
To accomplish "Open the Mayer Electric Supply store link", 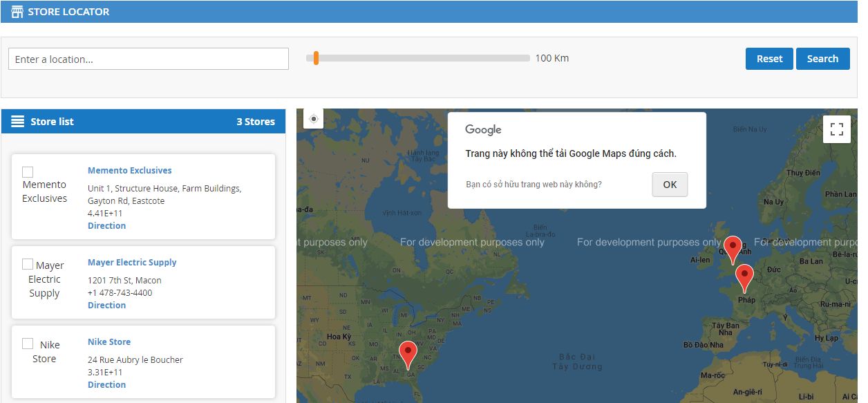I will point(132,263).
